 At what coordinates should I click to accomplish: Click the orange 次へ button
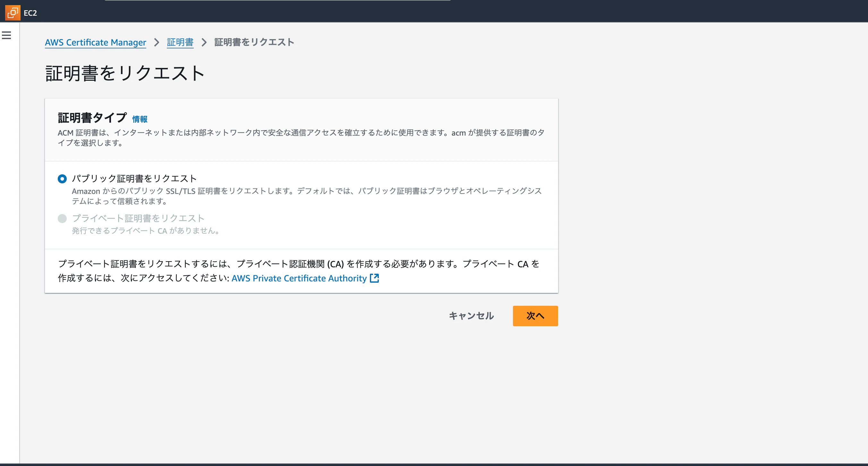pos(535,316)
